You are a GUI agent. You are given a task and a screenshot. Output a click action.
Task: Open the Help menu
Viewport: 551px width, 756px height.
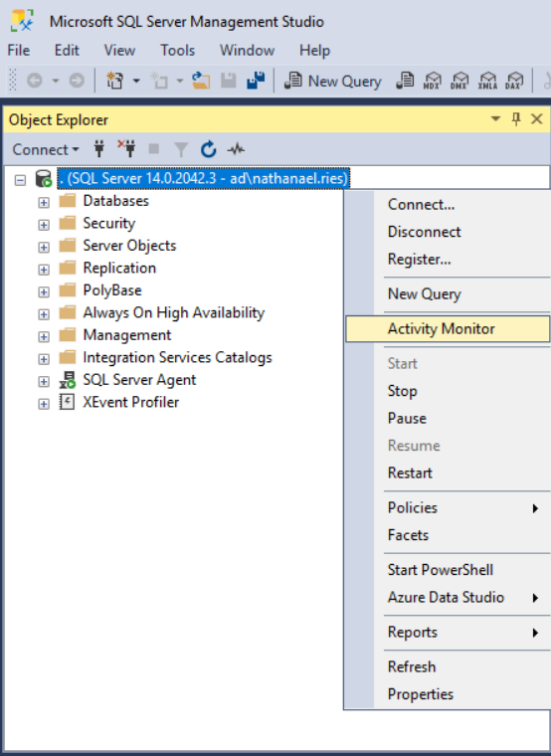click(x=315, y=50)
